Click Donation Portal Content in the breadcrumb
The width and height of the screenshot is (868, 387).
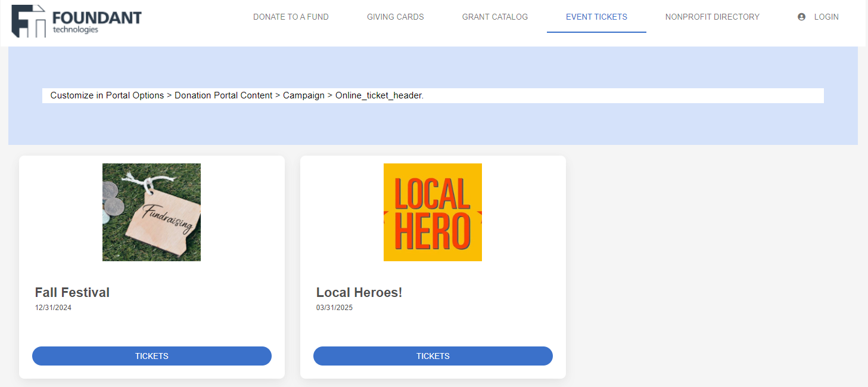(x=223, y=95)
